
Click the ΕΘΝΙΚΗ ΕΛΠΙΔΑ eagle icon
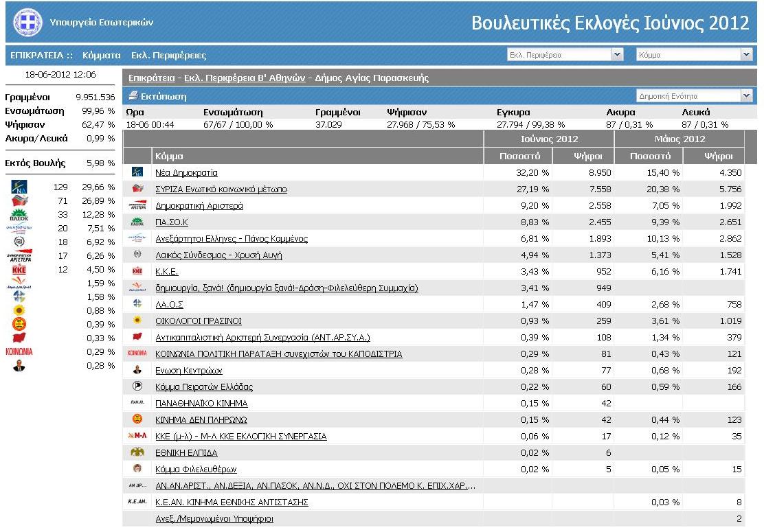click(x=137, y=452)
